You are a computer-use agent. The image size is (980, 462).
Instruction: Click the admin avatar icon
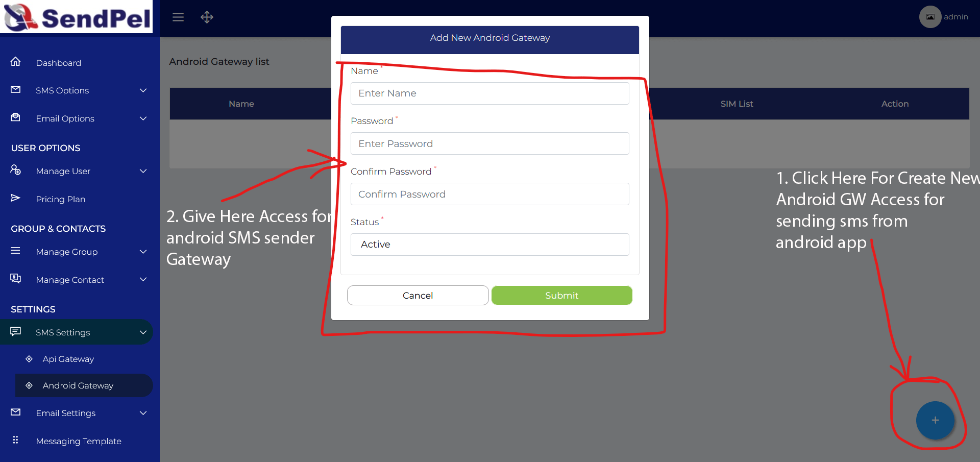coord(930,17)
